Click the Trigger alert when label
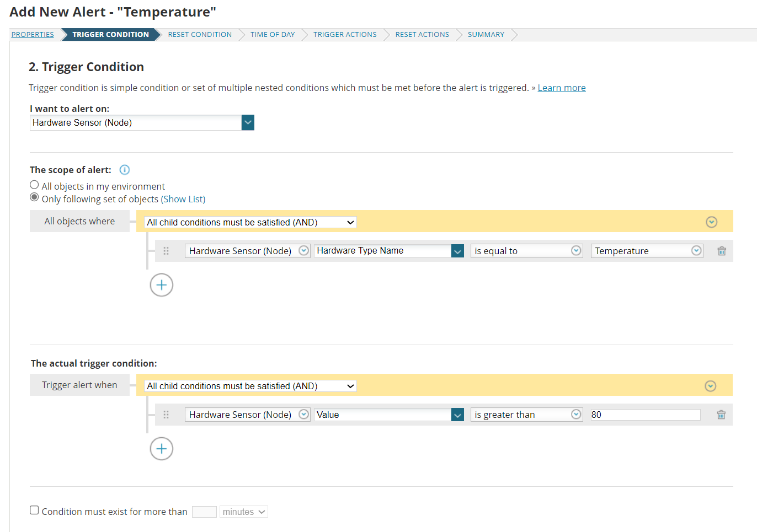This screenshot has width=757, height=532. click(79, 385)
